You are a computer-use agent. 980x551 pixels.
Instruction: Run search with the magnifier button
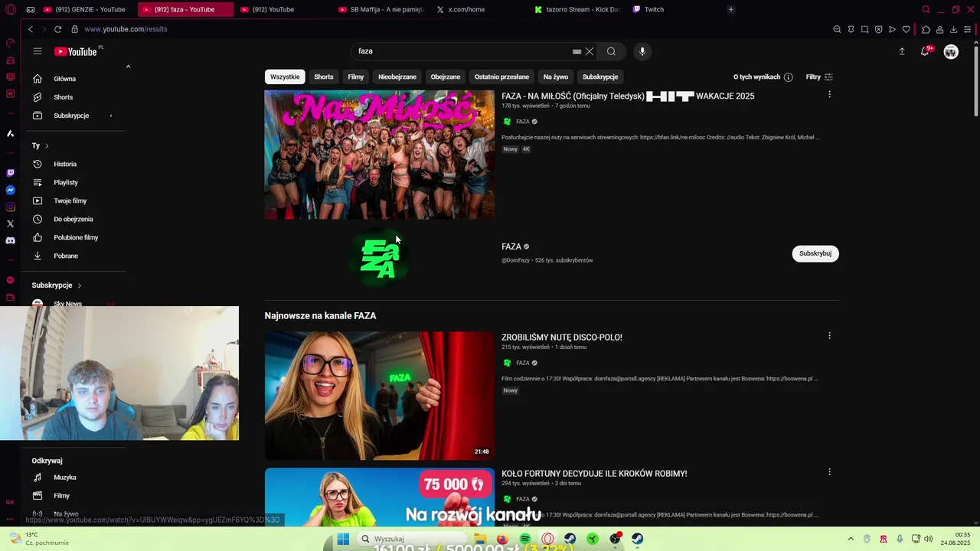tap(611, 51)
